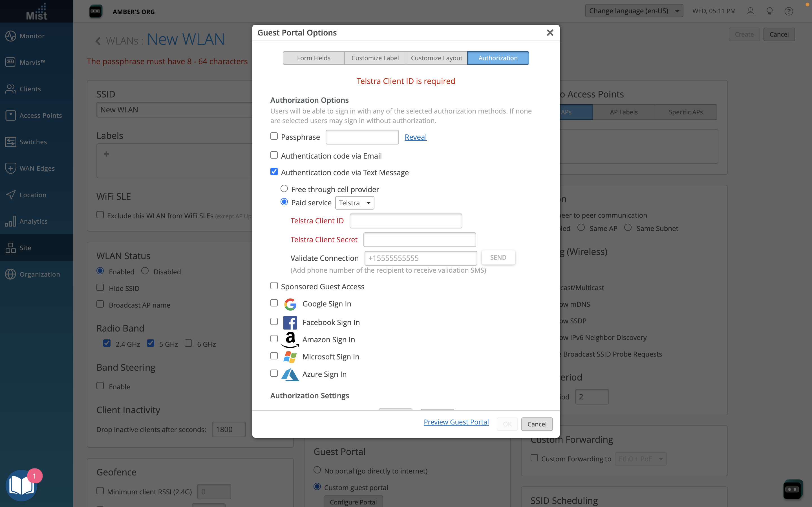This screenshot has width=812, height=507.
Task: Click the Marvis chat bot icon
Action: (793, 489)
